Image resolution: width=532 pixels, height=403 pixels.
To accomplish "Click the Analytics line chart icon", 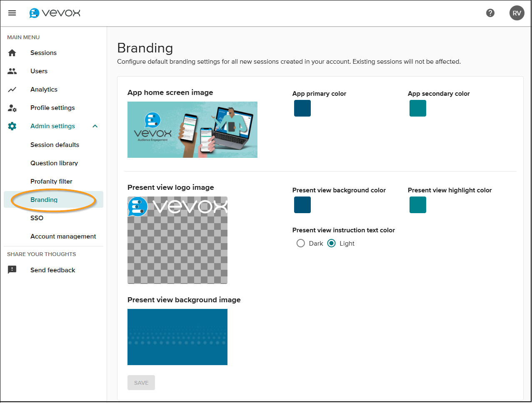I will tap(12, 90).
